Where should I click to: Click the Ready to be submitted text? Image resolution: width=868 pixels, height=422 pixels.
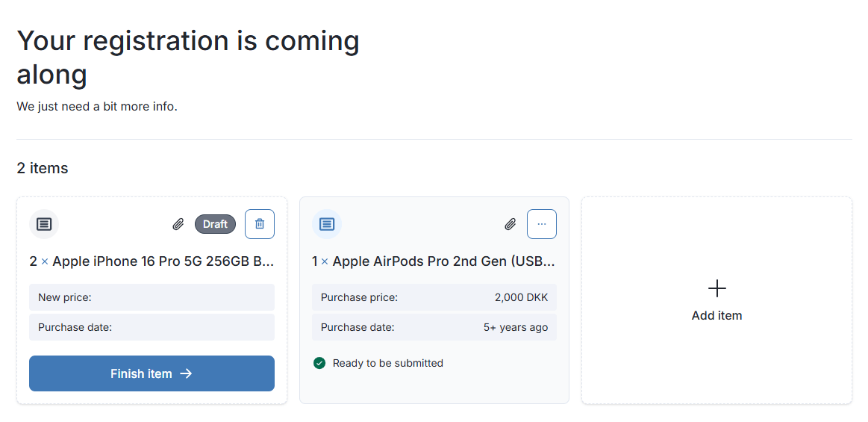(x=388, y=363)
